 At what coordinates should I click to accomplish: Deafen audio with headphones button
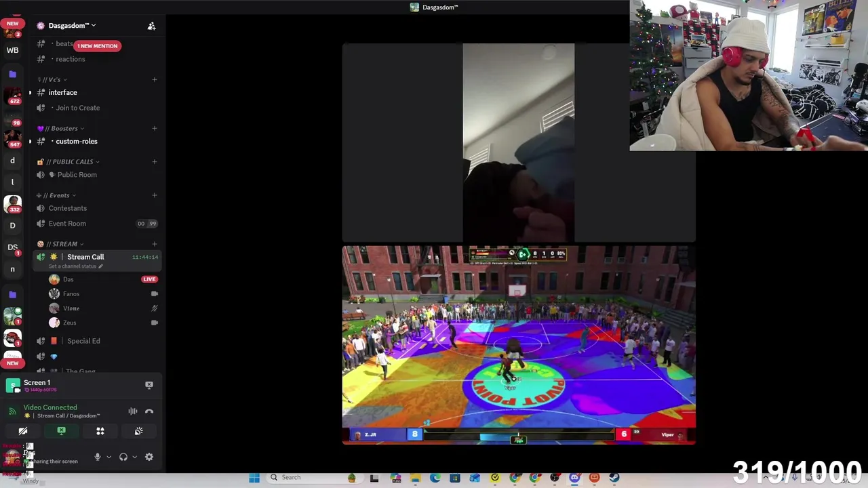point(123,457)
